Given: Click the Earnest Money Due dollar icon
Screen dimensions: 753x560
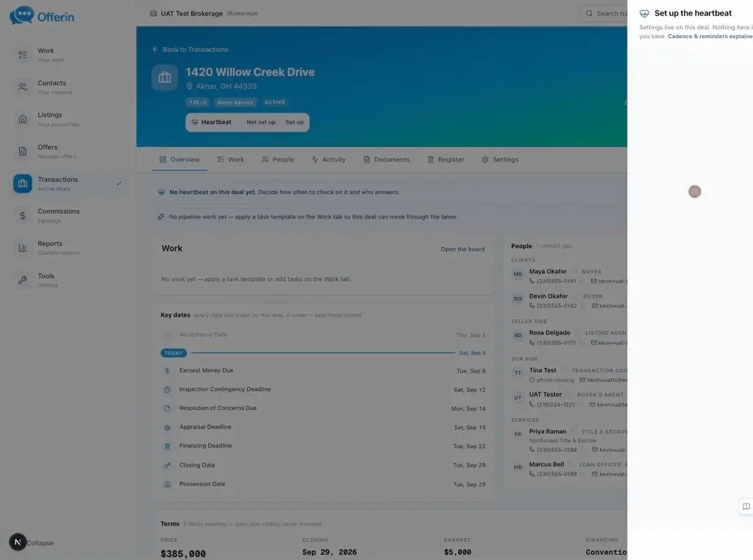Looking at the screenshot, I should pyautogui.click(x=167, y=370).
